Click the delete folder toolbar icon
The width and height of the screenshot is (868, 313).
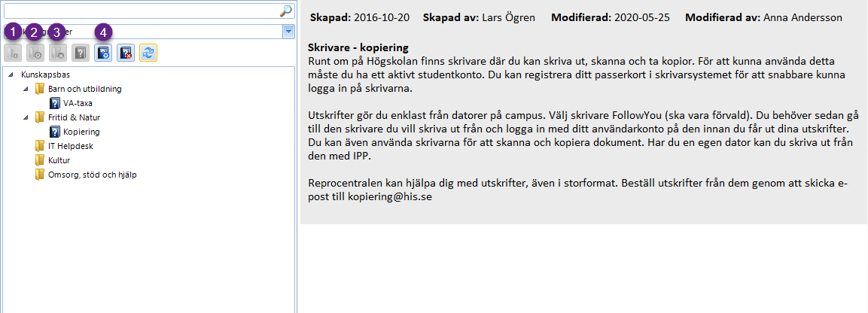57,53
